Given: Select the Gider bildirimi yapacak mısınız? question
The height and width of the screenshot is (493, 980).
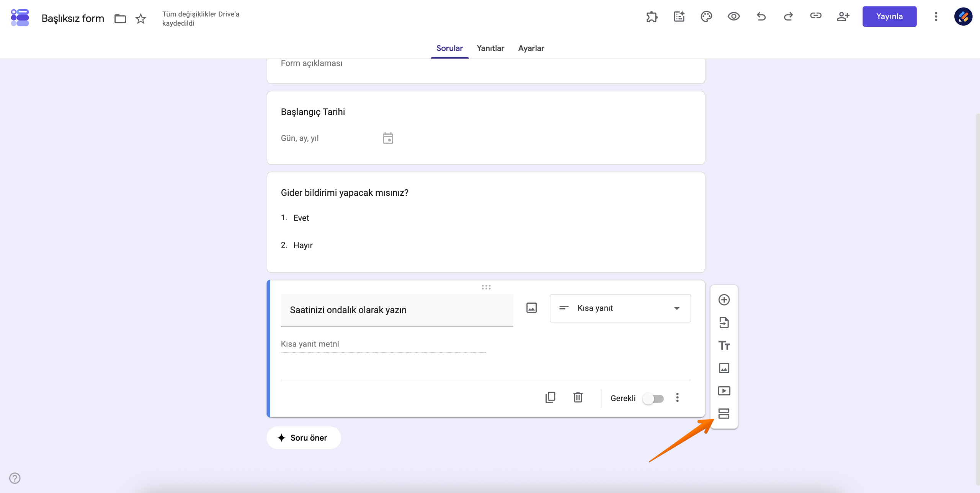Looking at the screenshot, I should tap(345, 193).
